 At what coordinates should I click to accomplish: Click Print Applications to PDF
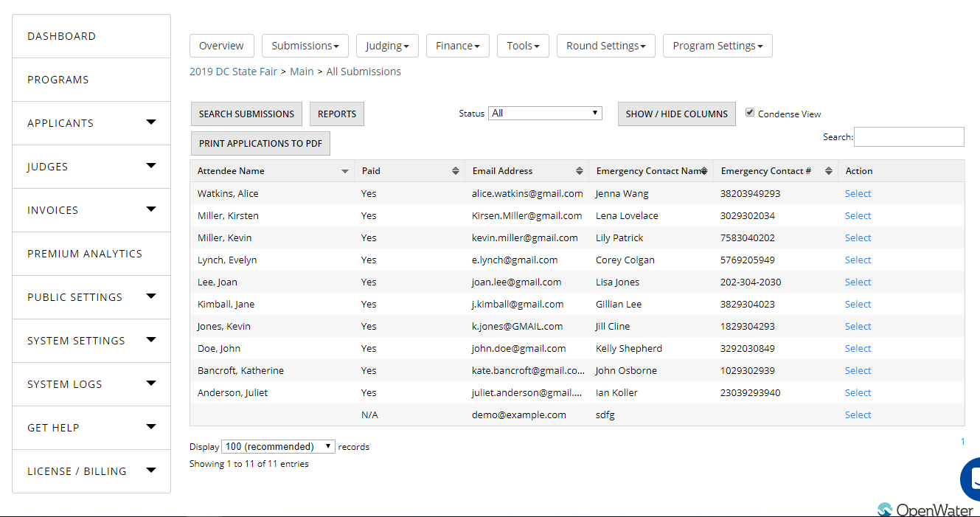[x=260, y=143]
